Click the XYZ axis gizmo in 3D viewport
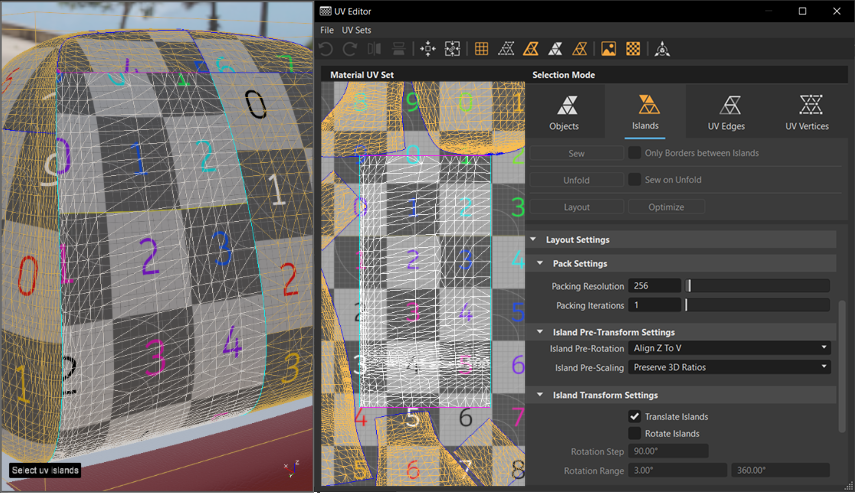The image size is (855, 493). click(292, 468)
